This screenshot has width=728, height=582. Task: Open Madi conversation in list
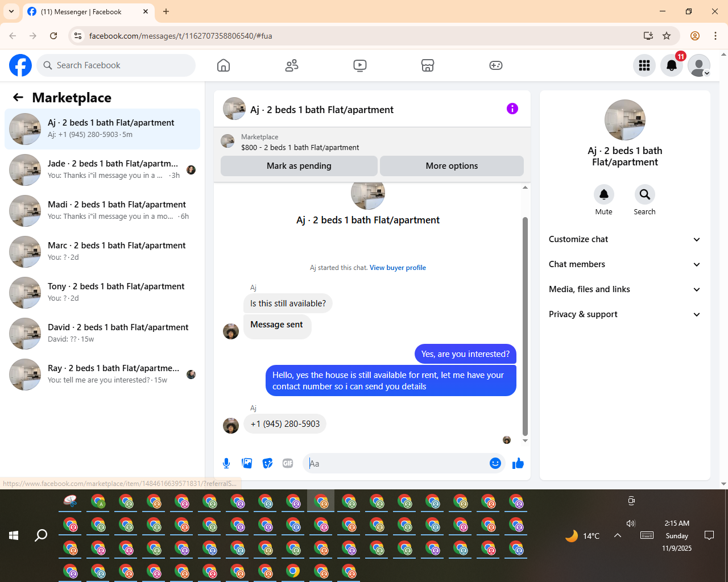[x=102, y=211]
